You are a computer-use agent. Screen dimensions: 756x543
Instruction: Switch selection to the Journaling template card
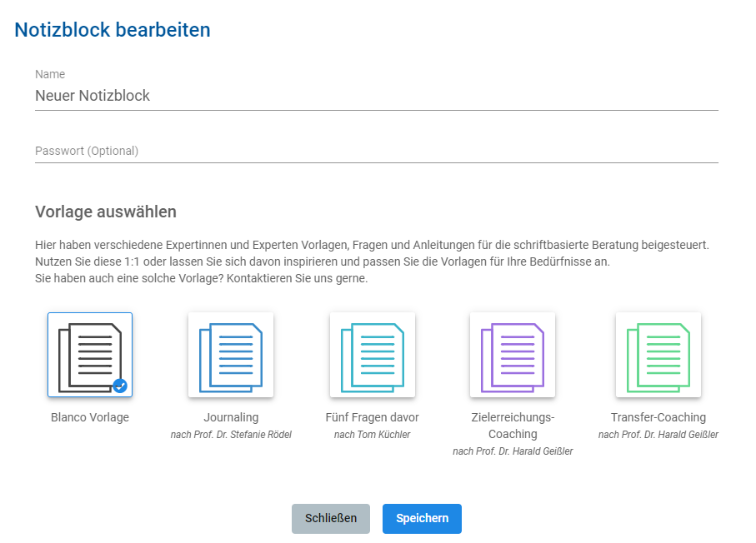[x=231, y=355]
